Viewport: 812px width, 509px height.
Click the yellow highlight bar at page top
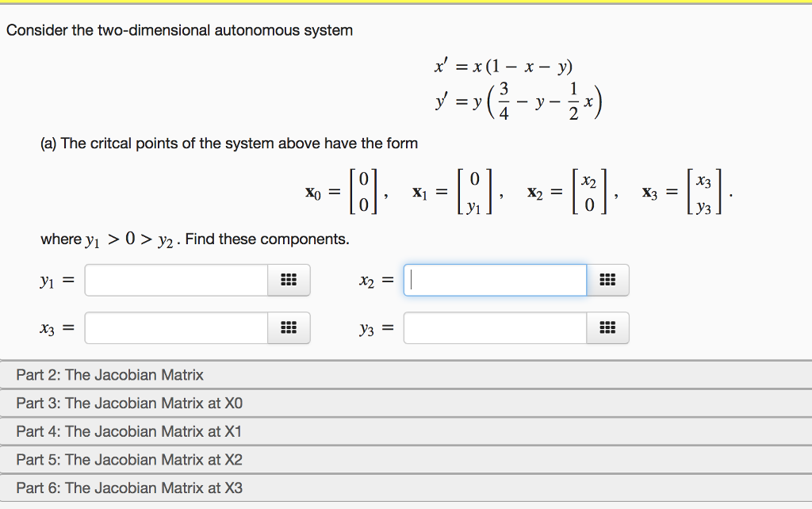[x=406, y=2]
